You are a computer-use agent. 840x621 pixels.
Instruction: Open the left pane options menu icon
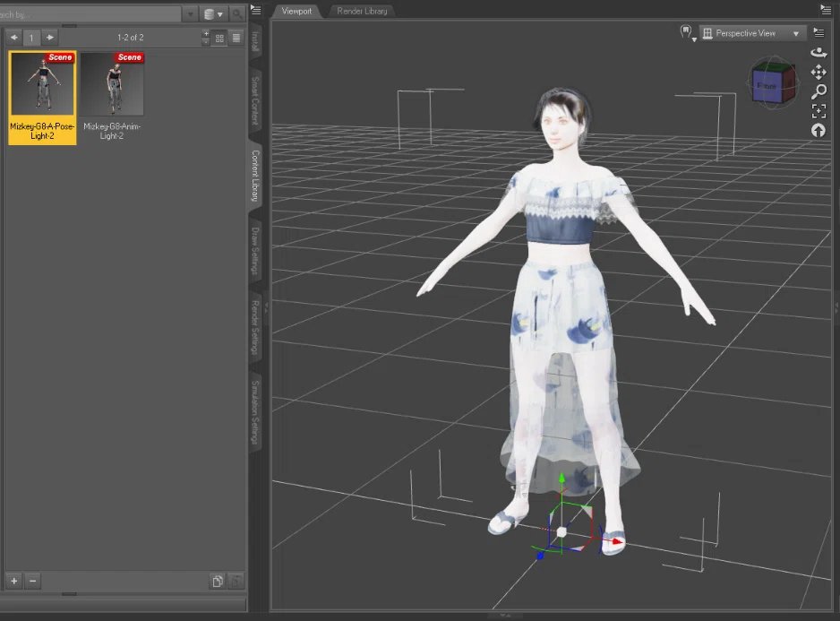coord(256,10)
